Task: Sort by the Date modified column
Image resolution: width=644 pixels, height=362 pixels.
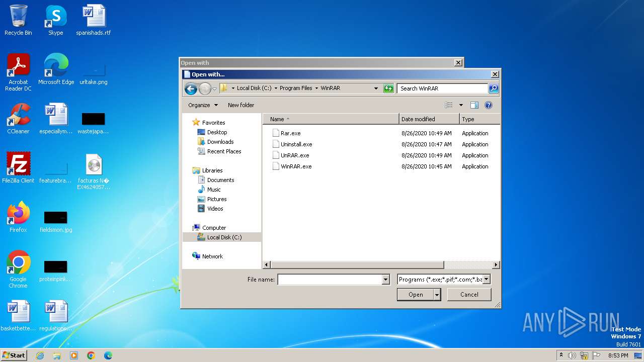Action: [430, 119]
